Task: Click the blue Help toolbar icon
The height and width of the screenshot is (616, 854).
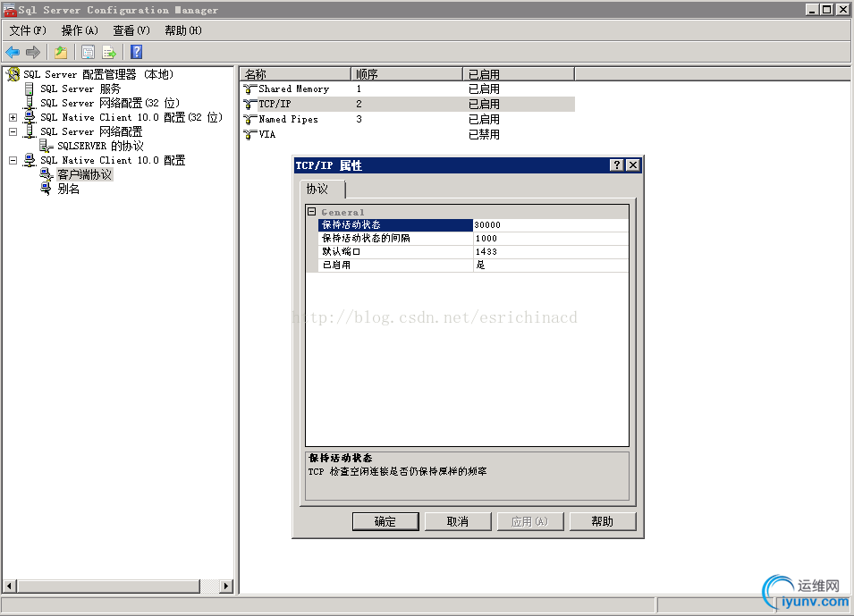Action: (136, 52)
